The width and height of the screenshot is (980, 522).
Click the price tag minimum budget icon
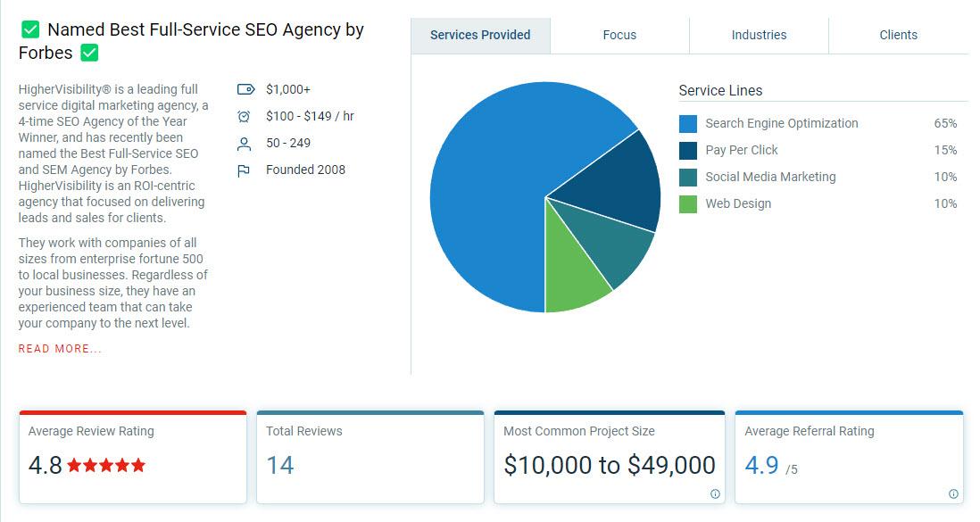(245, 89)
